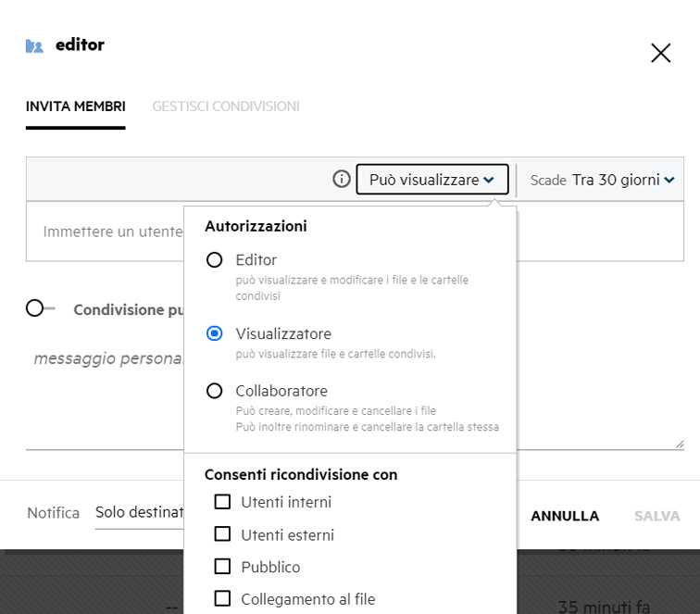Switch to the 'Gestisci condivisioni' tab

click(x=225, y=107)
